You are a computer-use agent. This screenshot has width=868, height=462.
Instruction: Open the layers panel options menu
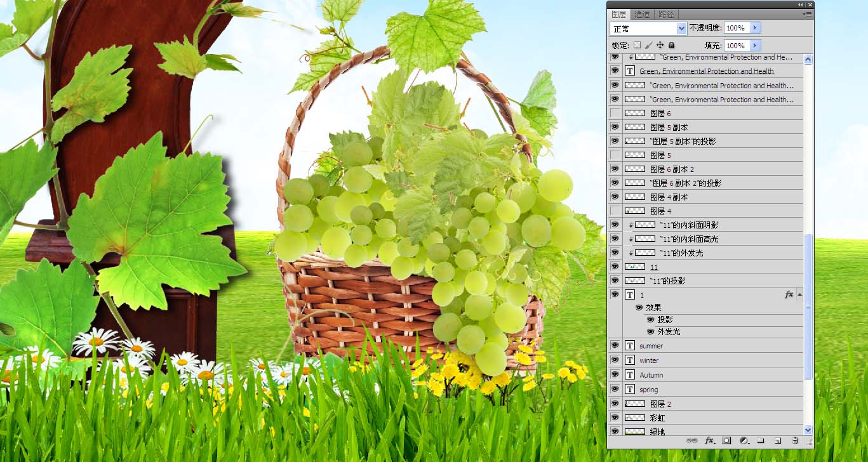(x=807, y=13)
